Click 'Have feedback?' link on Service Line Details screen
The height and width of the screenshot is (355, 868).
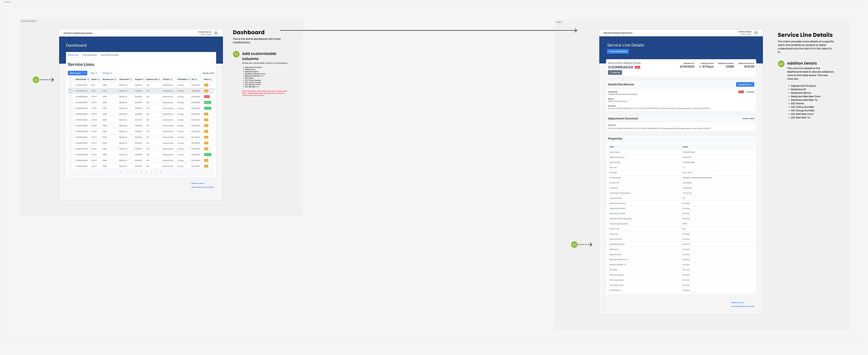coord(743,306)
